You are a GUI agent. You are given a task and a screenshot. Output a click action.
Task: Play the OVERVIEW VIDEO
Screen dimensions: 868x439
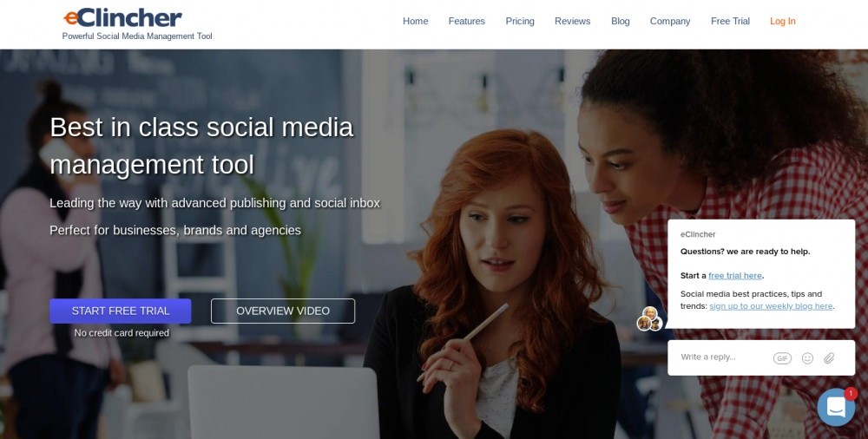coord(283,311)
